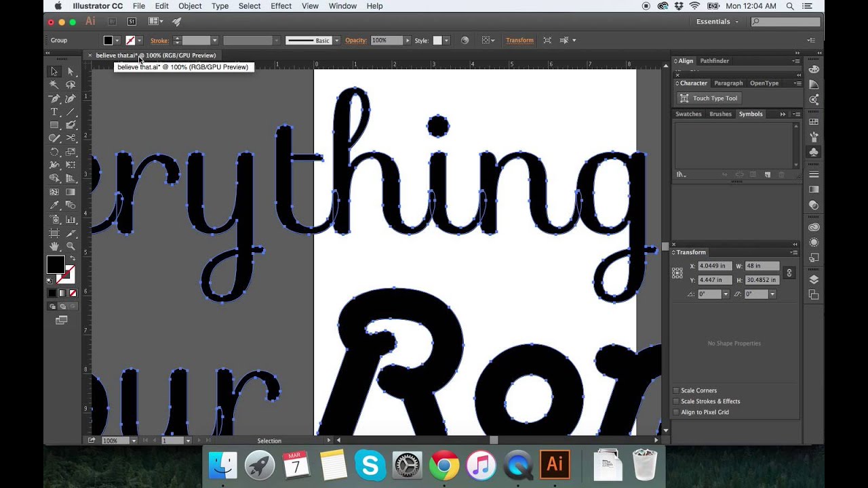Viewport: 868px width, 488px height.
Task: Choose the Eyedropper tool
Action: [54, 205]
